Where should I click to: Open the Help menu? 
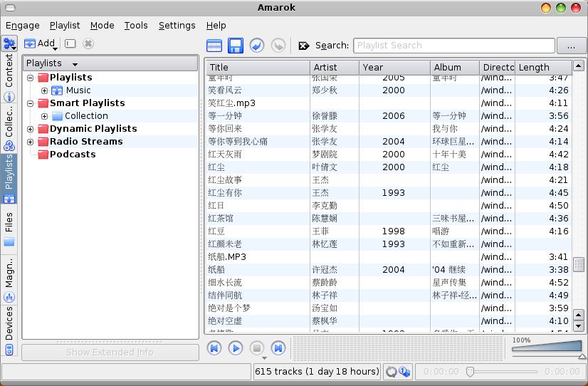point(216,26)
